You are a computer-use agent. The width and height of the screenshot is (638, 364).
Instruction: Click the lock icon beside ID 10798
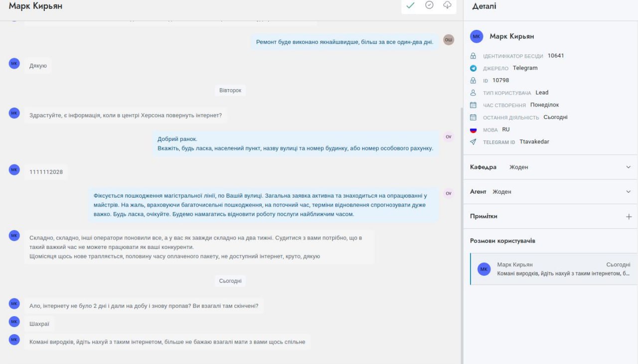pyautogui.click(x=474, y=80)
